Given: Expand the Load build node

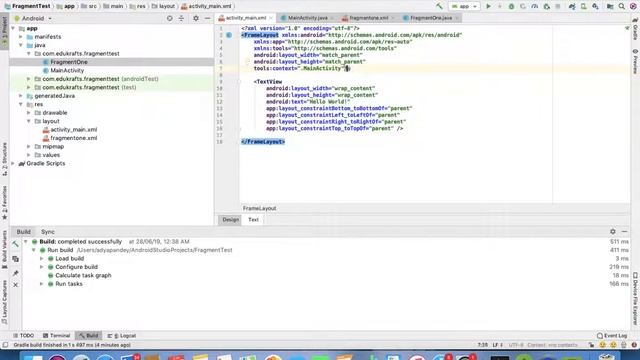Looking at the screenshot, I should tap(42, 259).
